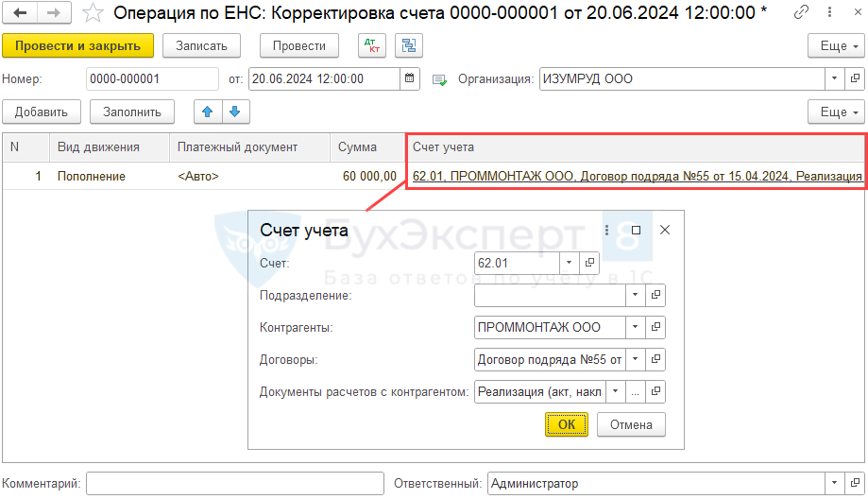Expand the Договоры dropdown
Viewport: 868px width, 499px height.
coord(635,359)
